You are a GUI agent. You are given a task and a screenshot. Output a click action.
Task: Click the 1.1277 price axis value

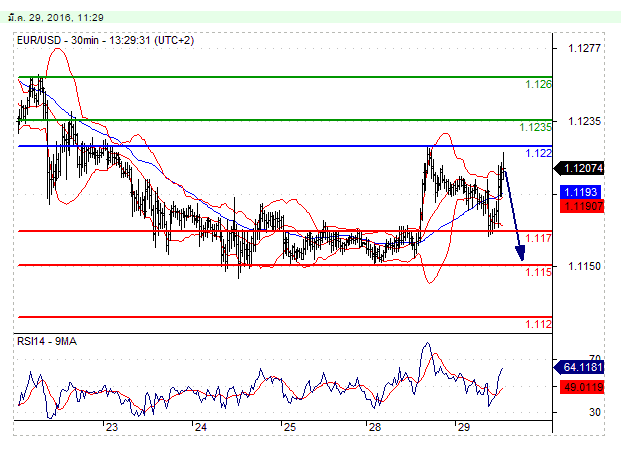click(x=584, y=48)
